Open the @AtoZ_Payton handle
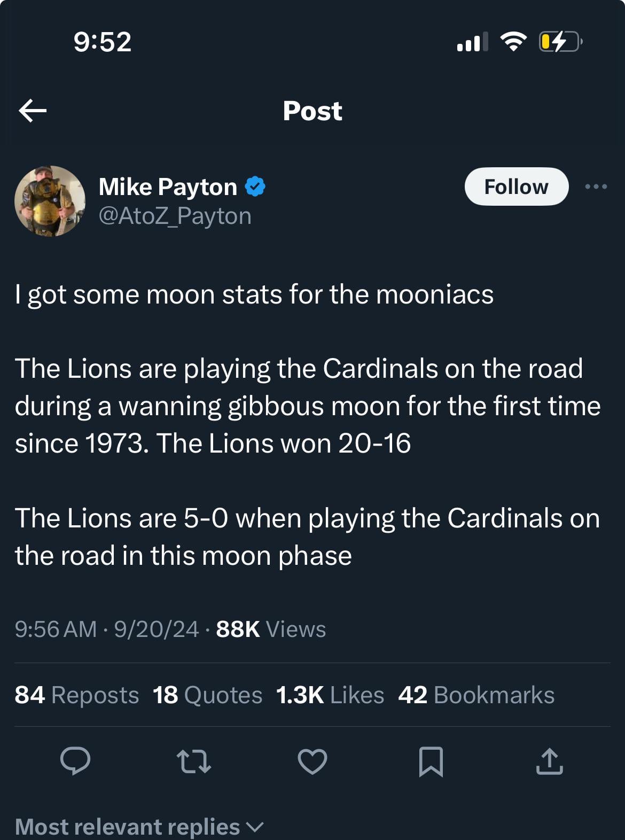 (175, 216)
